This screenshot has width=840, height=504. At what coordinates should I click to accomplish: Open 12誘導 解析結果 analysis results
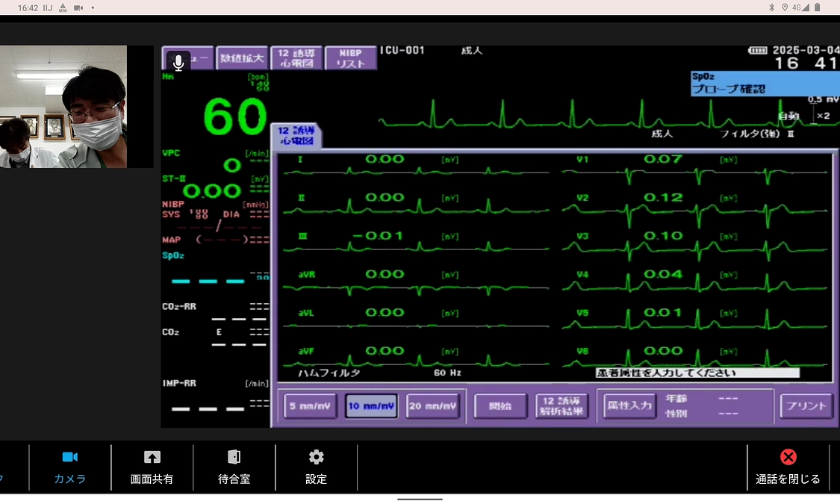coord(561,407)
